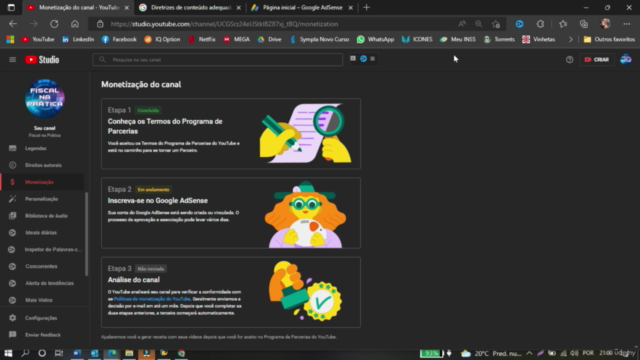Click the Inspetor de Palavras-chave icon
This screenshot has height=360, width=640.
pyautogui.click(x=12, y=249)
